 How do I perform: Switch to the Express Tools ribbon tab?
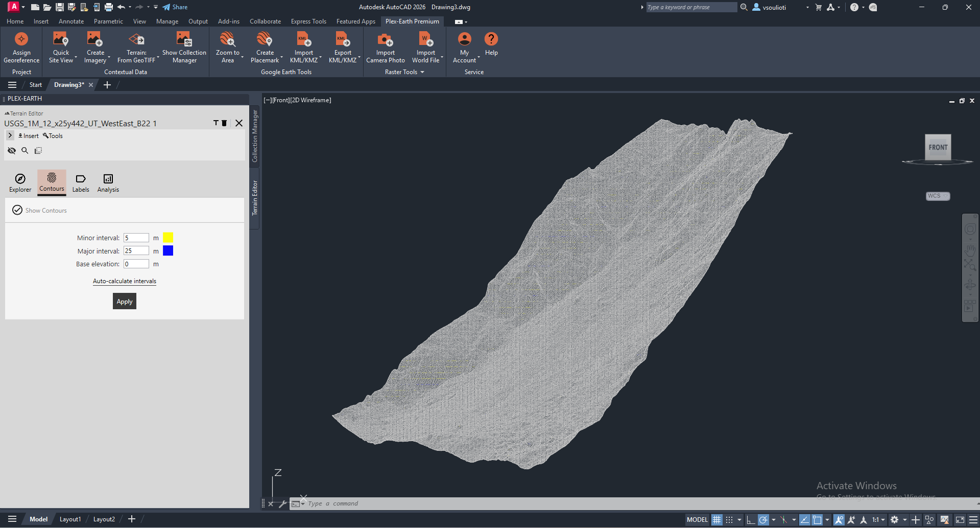tap(308, 21)
